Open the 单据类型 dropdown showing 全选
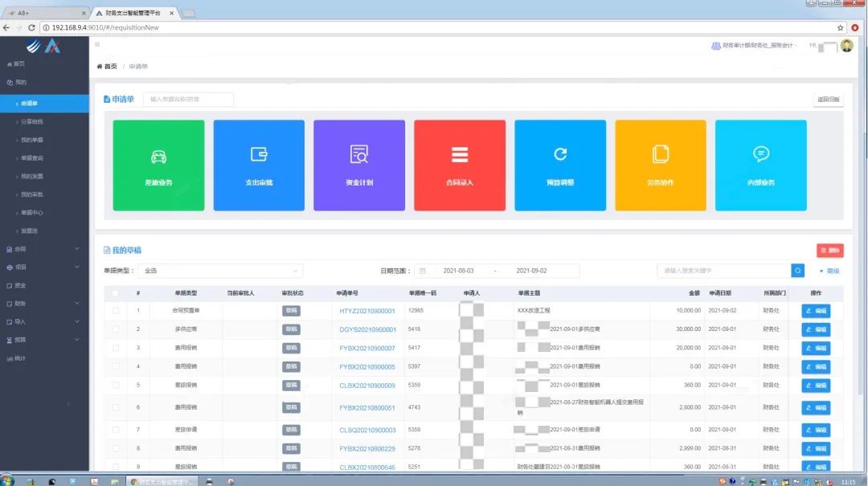This screenshot has height=486, width=868. click(220, 271)
